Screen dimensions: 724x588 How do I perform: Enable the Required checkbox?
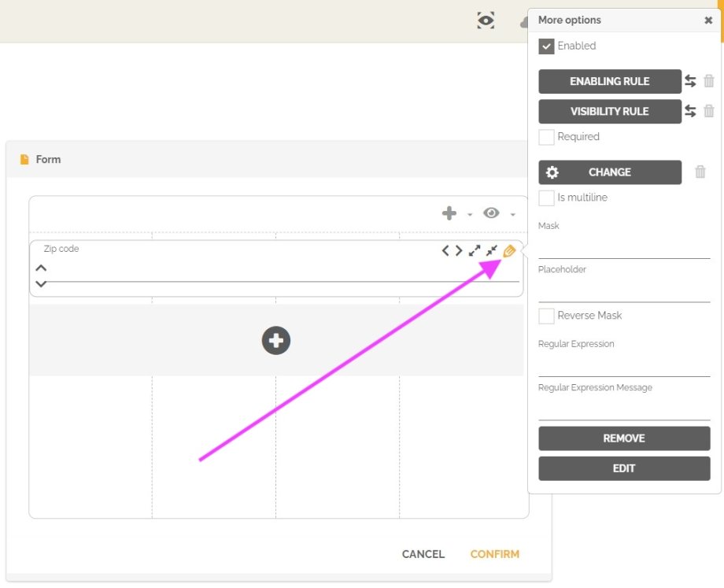pyautogui.click(x=546, y=136)
